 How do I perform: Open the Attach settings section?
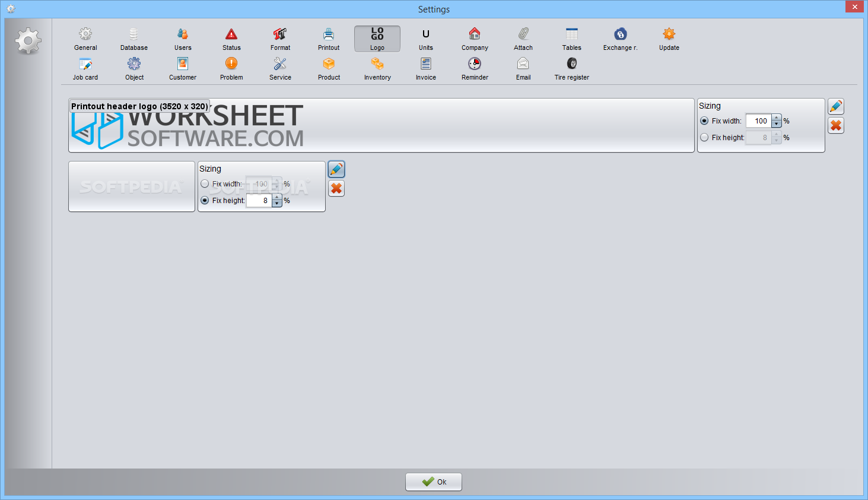click(x=523, y=39)
